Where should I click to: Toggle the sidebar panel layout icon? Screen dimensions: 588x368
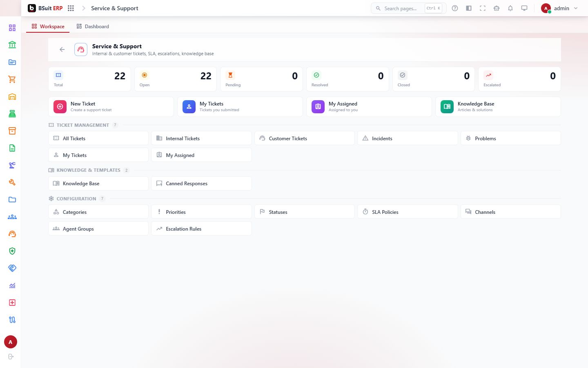(469, 8)
